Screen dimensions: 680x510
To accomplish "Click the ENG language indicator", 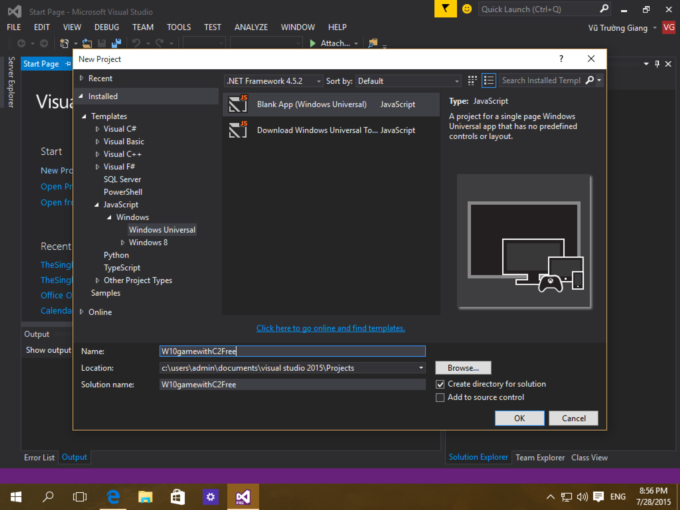I will [x=618, y=497].
